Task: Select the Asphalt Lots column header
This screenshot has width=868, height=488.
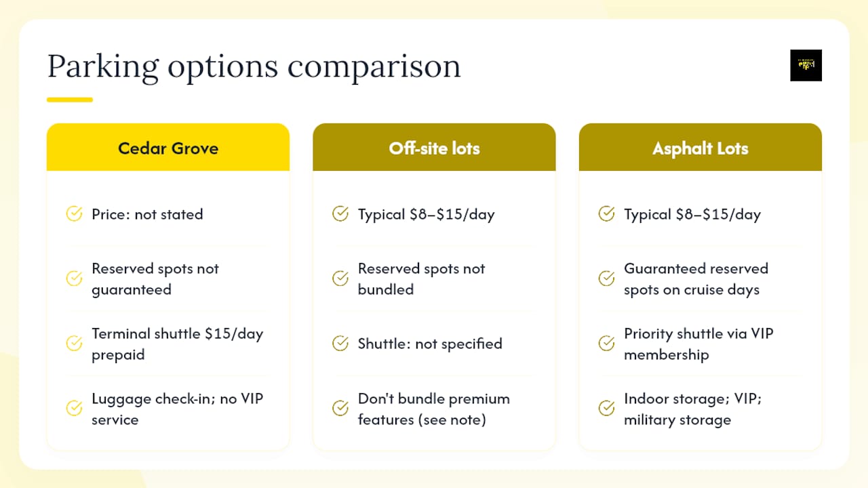Action: tap(701, 147)
